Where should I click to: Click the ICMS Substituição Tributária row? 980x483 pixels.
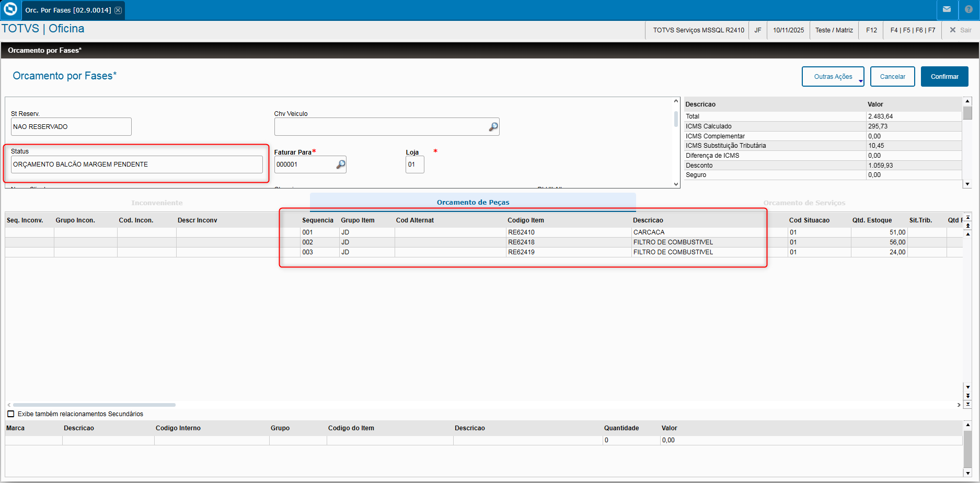[823, 146]
